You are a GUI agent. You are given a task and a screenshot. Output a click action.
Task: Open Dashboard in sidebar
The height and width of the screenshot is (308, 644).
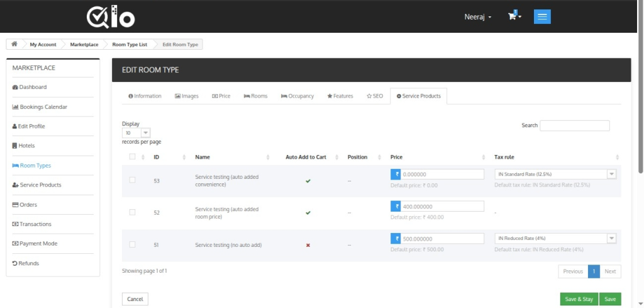[30, 87]
